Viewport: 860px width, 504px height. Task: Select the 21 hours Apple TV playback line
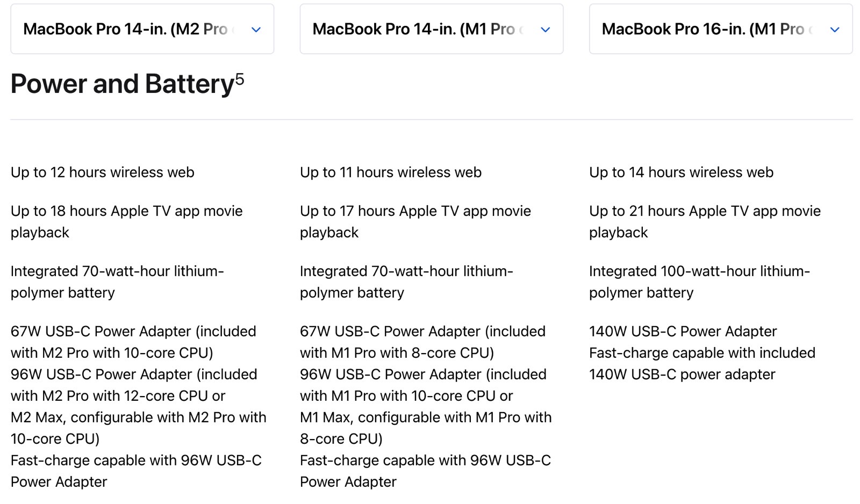point(705,222)
